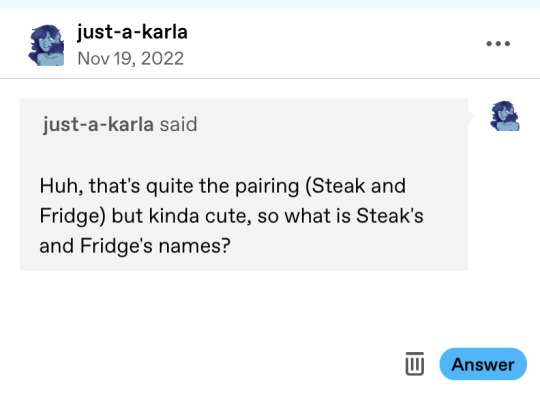Screen dimensions: 540x401
Task: Click the word "pairing" in the question
Action: [267, 187]
